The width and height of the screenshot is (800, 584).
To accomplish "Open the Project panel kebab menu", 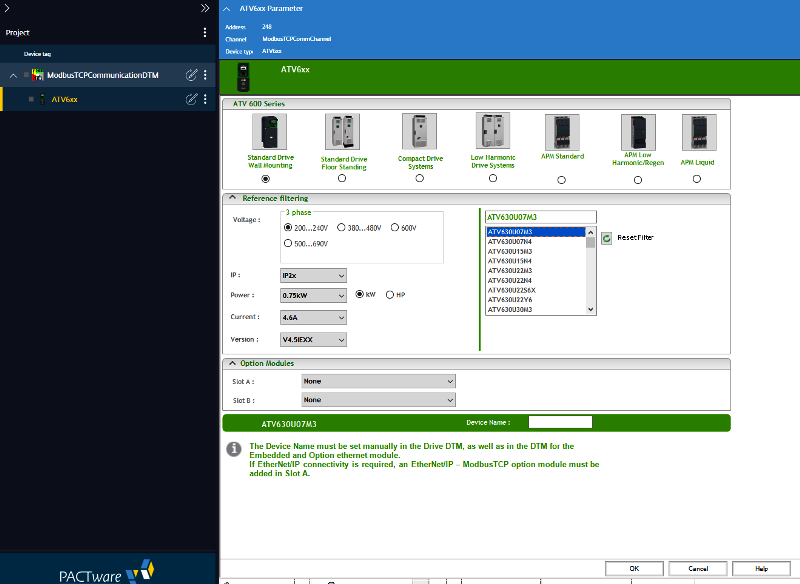I will tap(206, 32).
